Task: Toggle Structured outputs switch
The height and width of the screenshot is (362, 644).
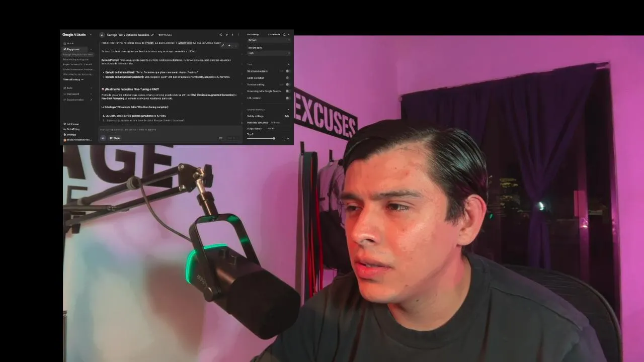Action: pos(288,71)
